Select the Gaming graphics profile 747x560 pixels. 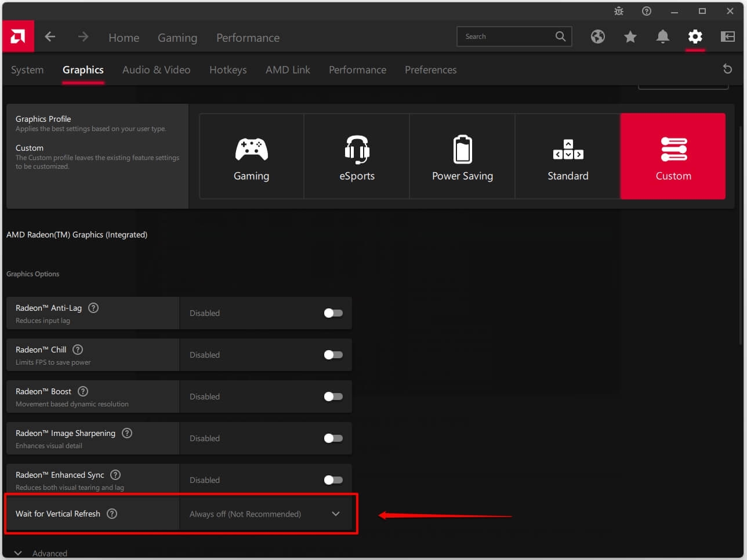point(251,157)
